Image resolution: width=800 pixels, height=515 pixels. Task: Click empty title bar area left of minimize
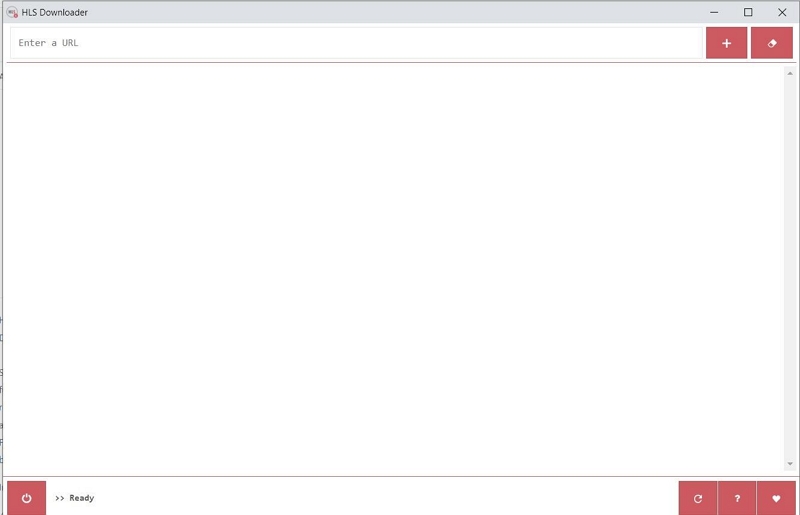click(x=400, y=12)
